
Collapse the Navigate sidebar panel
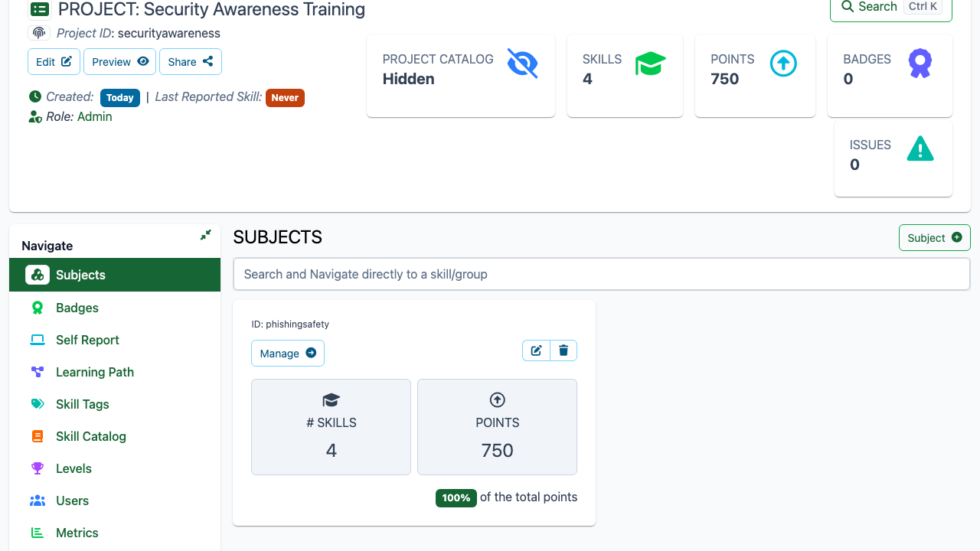205,235
